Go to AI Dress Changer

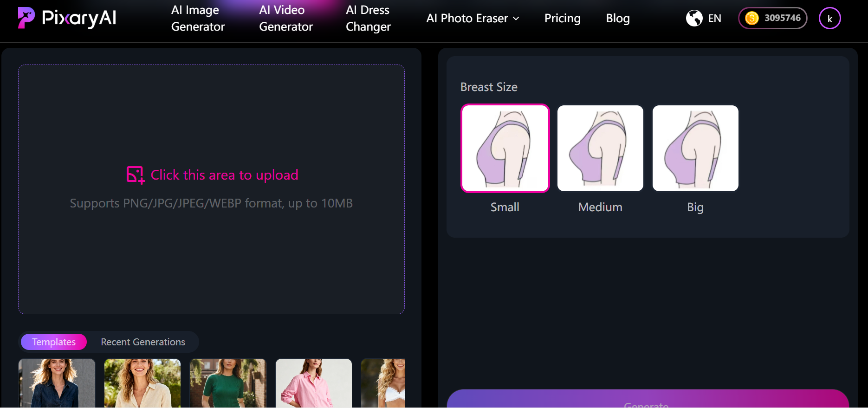369,19
